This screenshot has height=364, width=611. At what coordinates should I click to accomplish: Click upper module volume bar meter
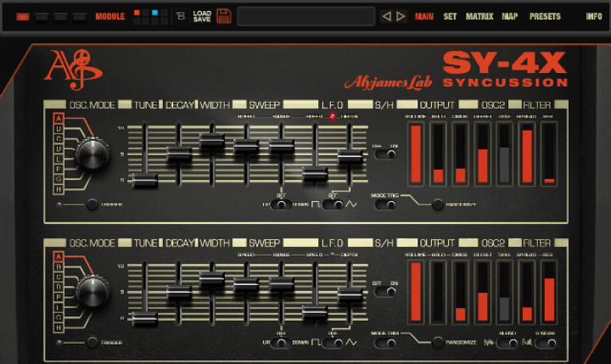(x=416, y=154)
